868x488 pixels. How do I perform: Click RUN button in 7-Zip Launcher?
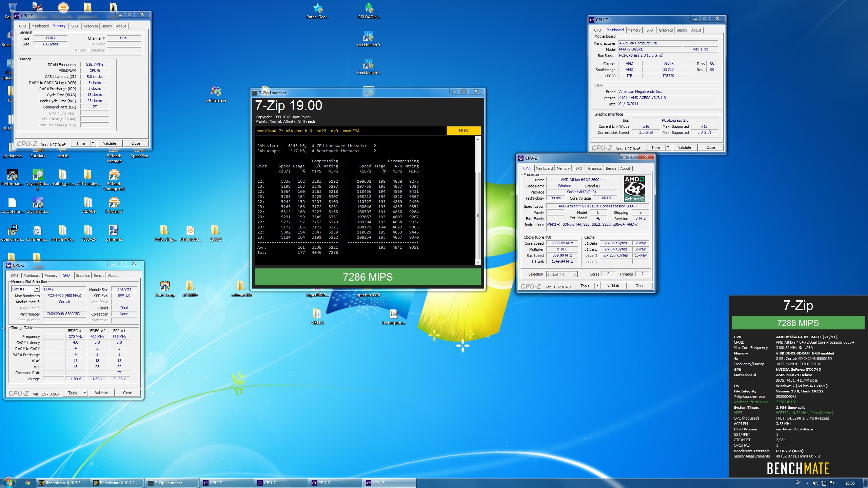463,130
